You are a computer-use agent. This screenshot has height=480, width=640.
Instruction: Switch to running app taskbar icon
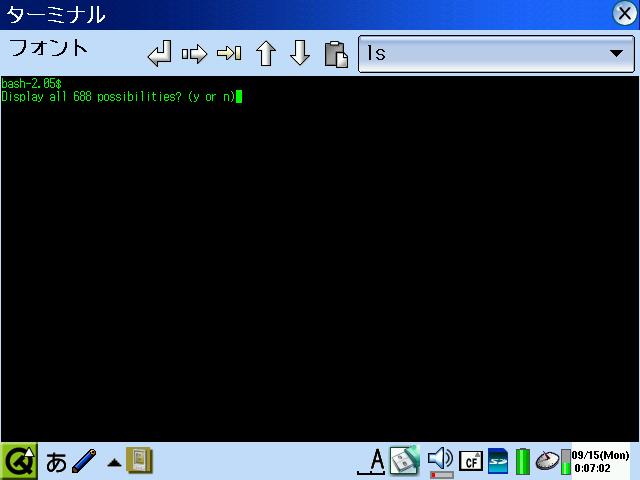(139, 460)
